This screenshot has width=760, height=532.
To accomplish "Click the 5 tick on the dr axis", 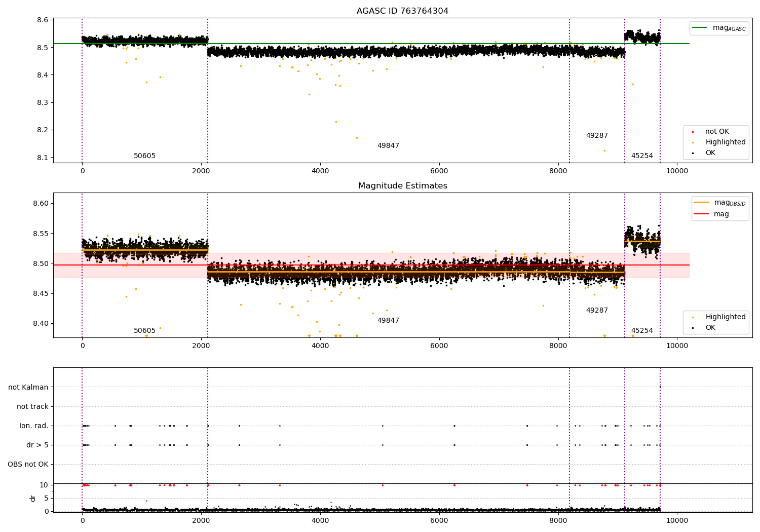I will 47,499.
